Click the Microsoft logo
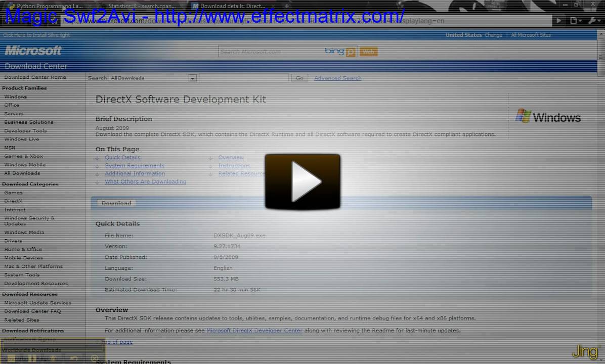 coord(33,51)
